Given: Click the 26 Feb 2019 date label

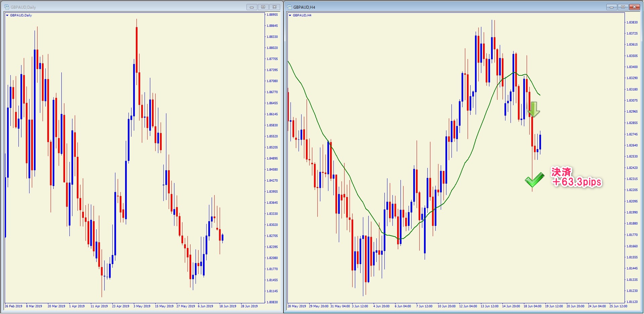Looking at the screenshot, I should (13, 306).
